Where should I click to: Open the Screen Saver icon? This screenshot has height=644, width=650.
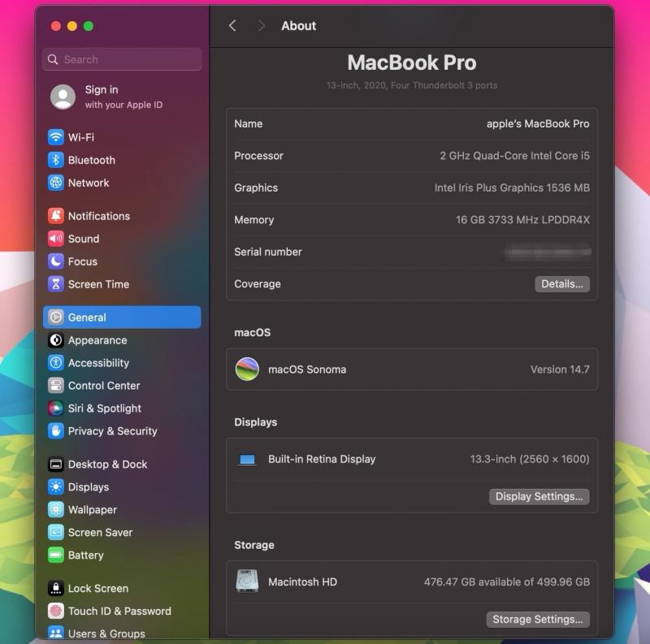point(55,533)
